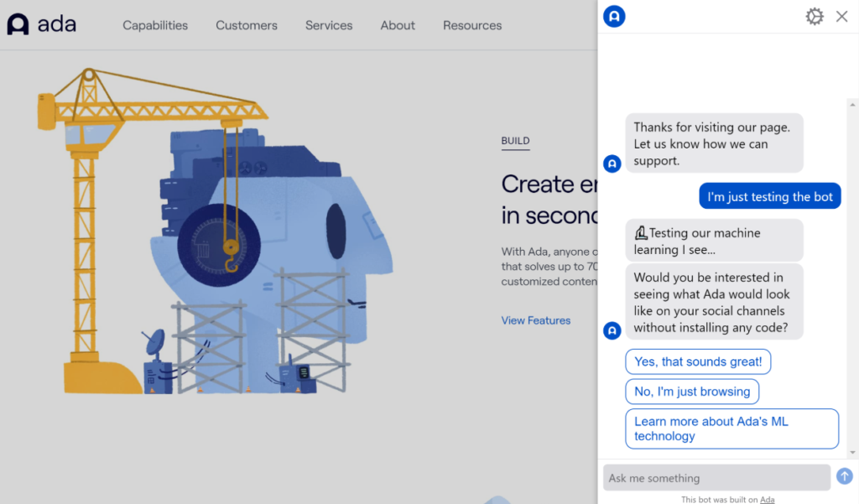Click Ada avatar in chat header
The width and height of the screenshot is (859, 504).
pos(614,16)
